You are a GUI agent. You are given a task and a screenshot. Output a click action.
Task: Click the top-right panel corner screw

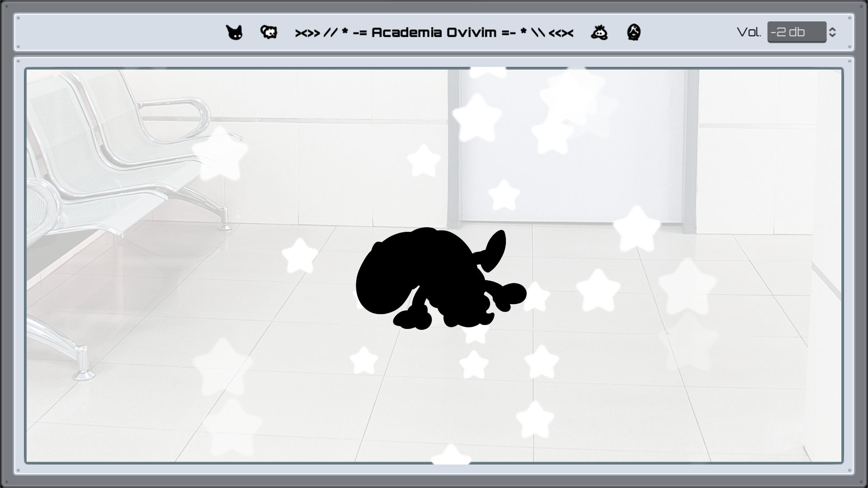tap(850, 18)
